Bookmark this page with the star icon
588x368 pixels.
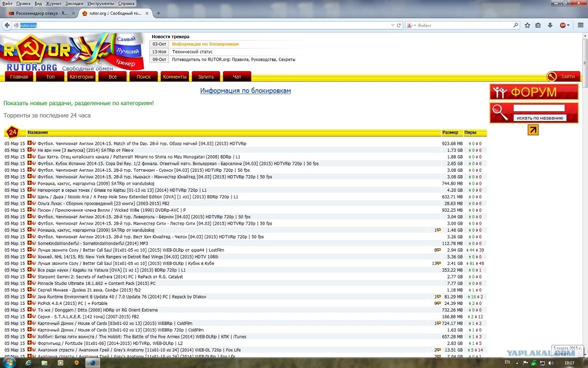pyautogui.click(x=527, y=25)
